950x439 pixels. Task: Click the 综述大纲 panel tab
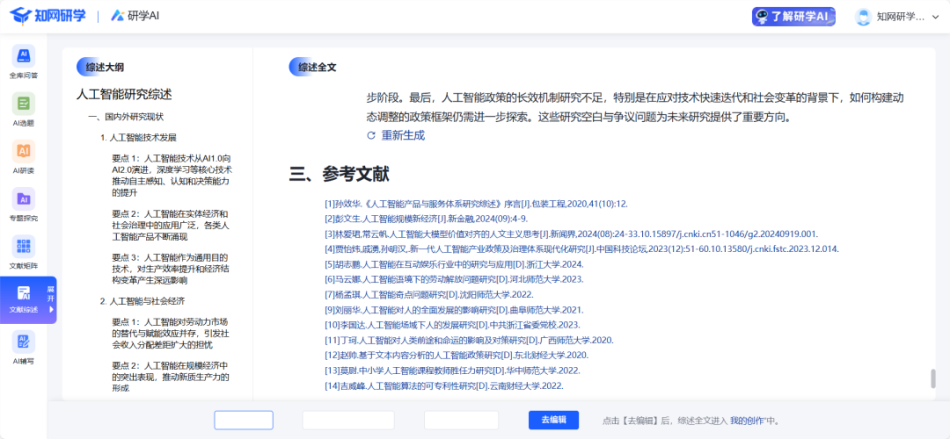pyautogui.click(x=104, y=67)
